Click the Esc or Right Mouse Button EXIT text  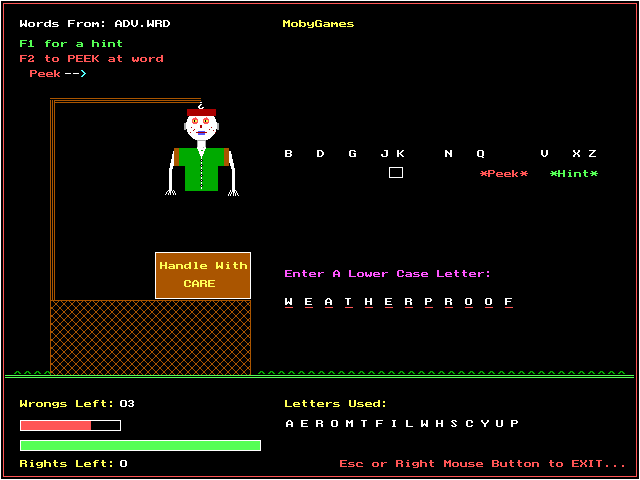tap(482, 464)
